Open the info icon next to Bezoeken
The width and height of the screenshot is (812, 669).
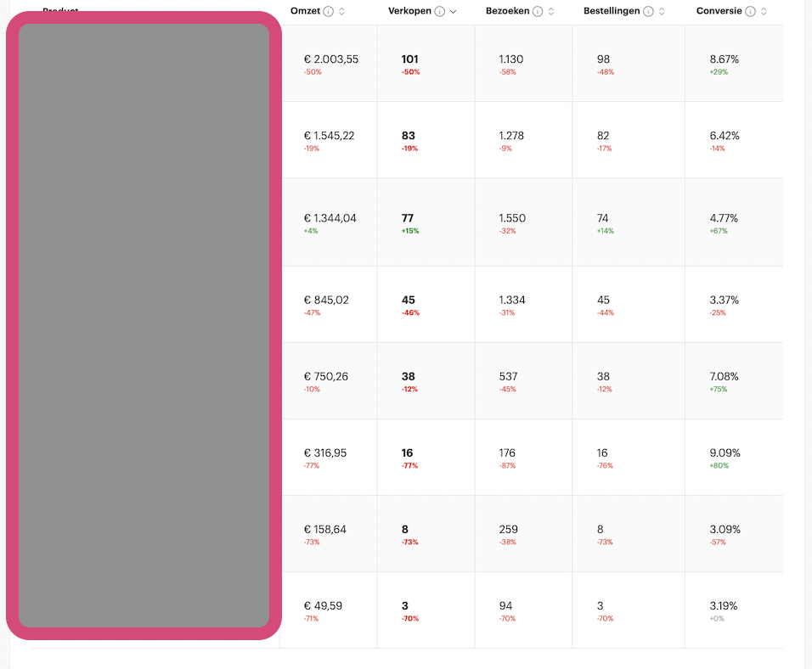(x=538, y=11)
